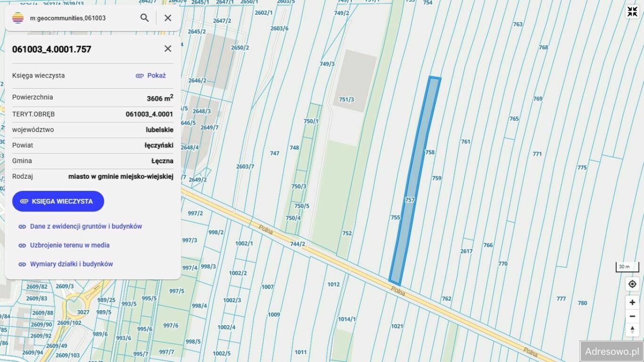Viewport: 644px width, 362px height.
Task: Click the rainbow logo icon in search bar
Action: (x=18, y=18)
